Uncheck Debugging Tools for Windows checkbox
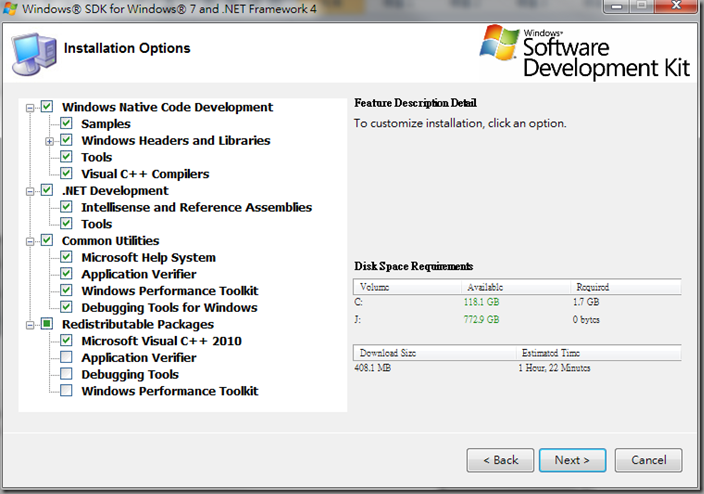The height and width of the screenshot is (494, 704). click(66, 307)
